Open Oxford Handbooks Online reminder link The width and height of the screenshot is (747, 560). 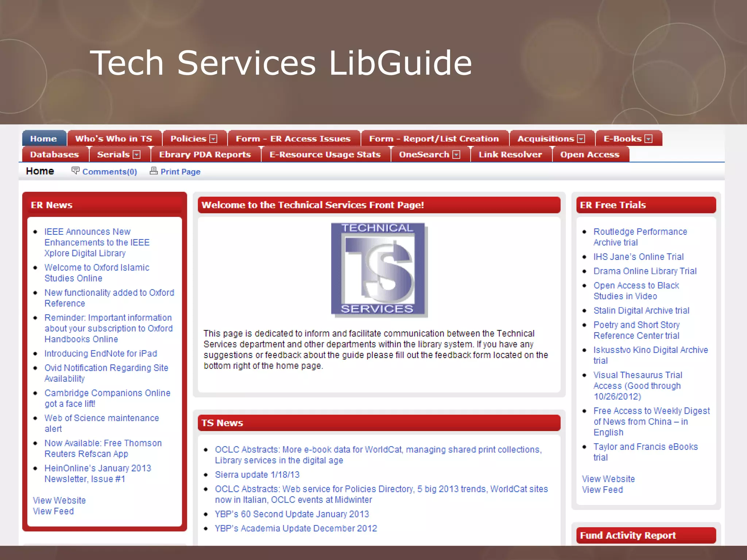(109, 328)
